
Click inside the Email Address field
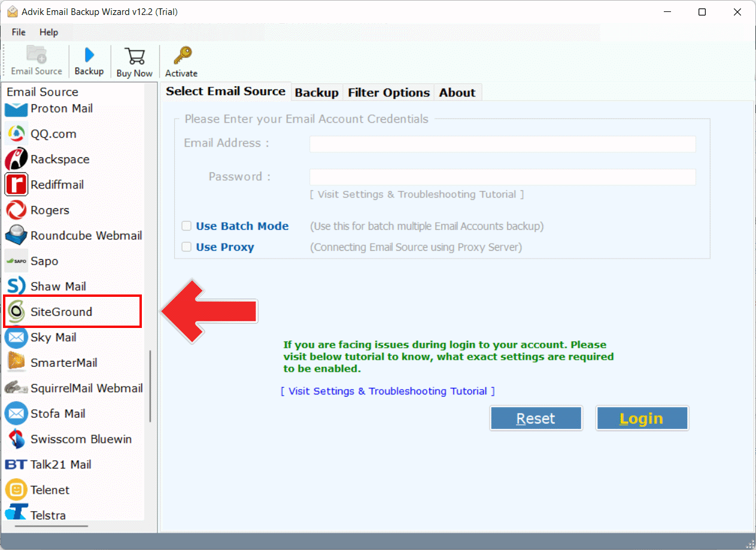pos(502,144)
